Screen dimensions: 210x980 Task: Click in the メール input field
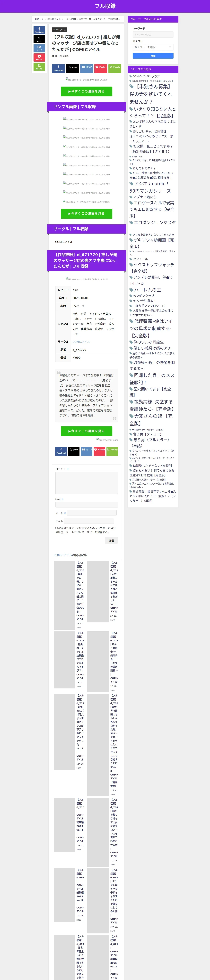91,513
